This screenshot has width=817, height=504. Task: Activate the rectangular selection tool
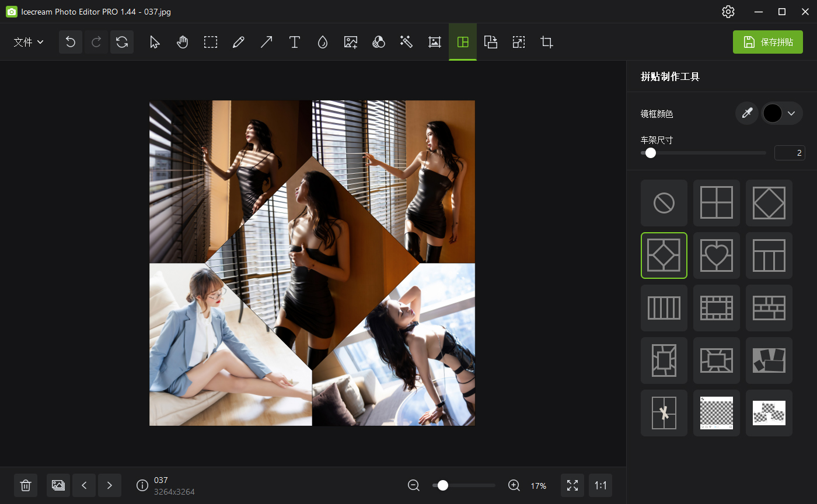(210, 41)
